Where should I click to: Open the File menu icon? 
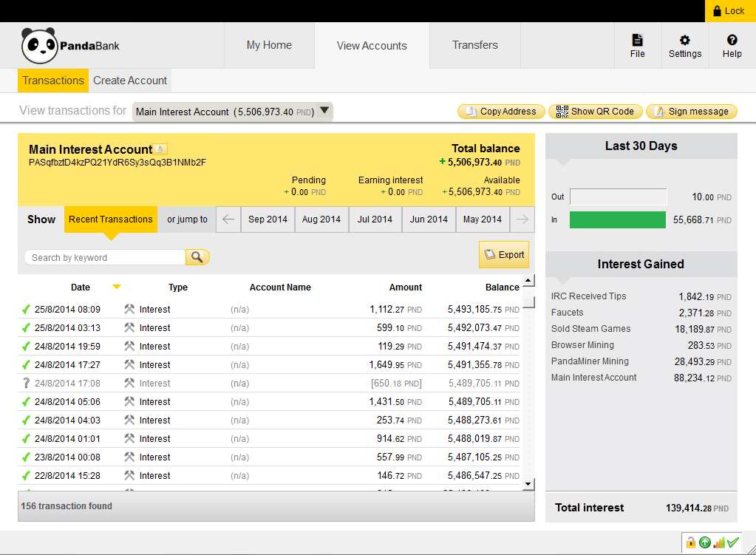[x=637, y=41]
